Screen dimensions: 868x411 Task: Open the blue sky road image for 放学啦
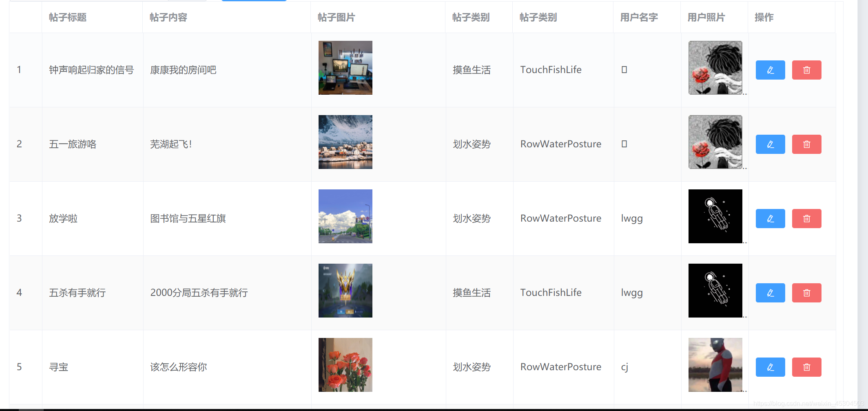(345, 216)
